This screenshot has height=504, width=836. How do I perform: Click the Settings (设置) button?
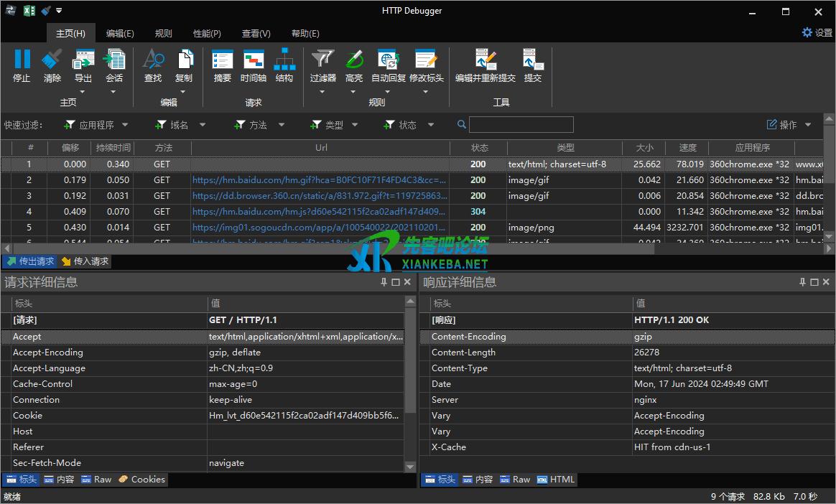(817, 33)
